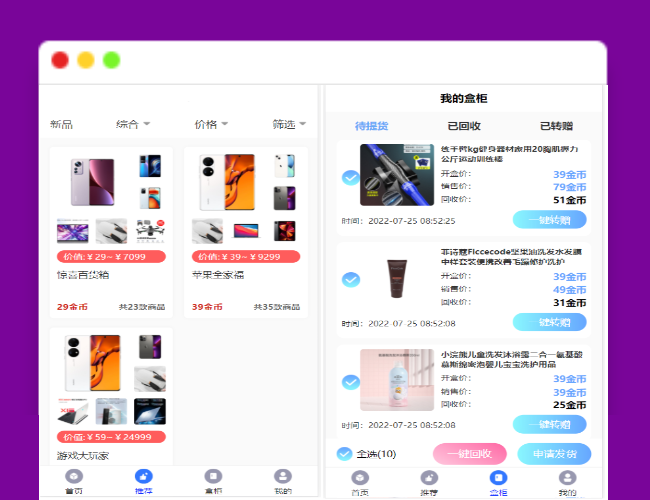Click iPad image in 苹果全家福 card

coord(284,231)
